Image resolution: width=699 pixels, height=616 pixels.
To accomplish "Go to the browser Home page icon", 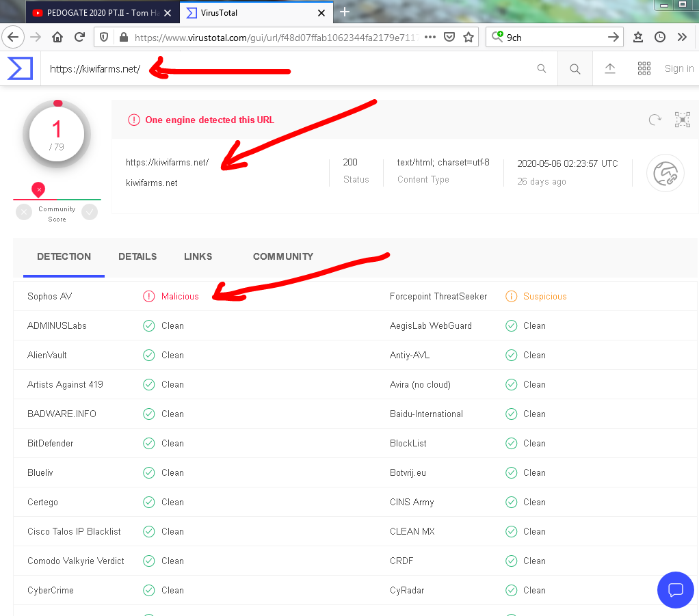I will click(x=57, y=37).
